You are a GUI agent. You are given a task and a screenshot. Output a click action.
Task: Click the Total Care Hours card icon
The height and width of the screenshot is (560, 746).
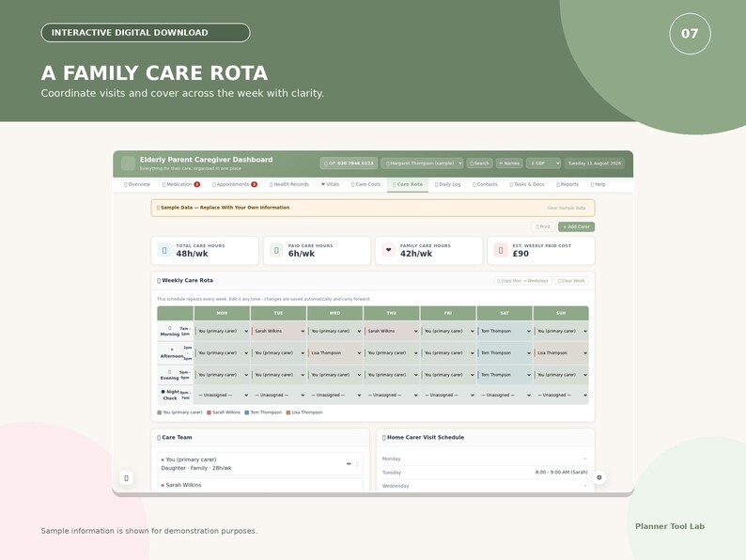(x=164, y=250)
